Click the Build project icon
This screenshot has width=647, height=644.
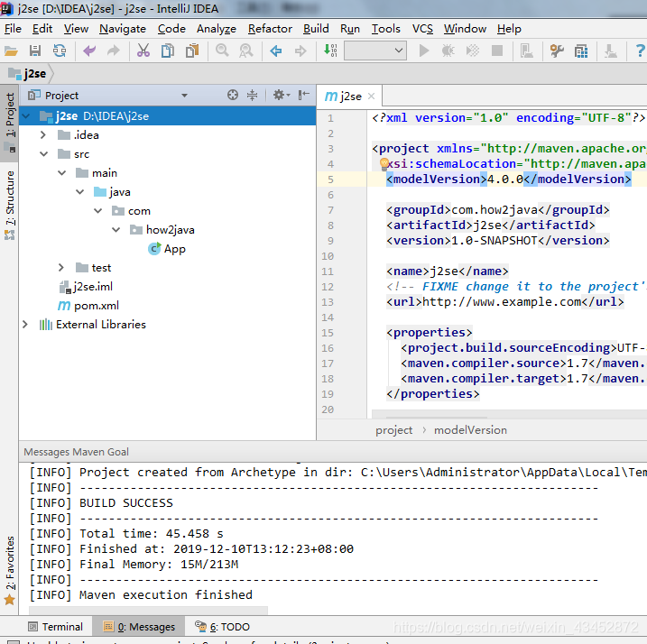(330, 51)
